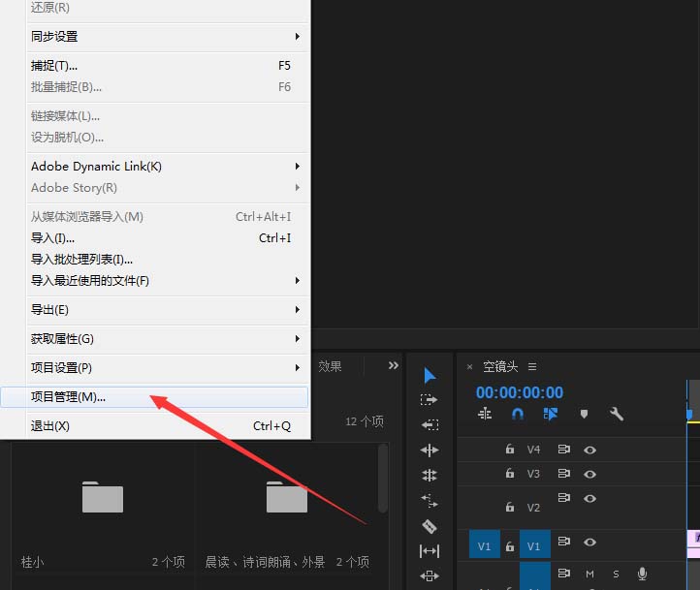
Task: Select the Track Select Forward tool
Action: pyautogui.click(x=430, y=400)
